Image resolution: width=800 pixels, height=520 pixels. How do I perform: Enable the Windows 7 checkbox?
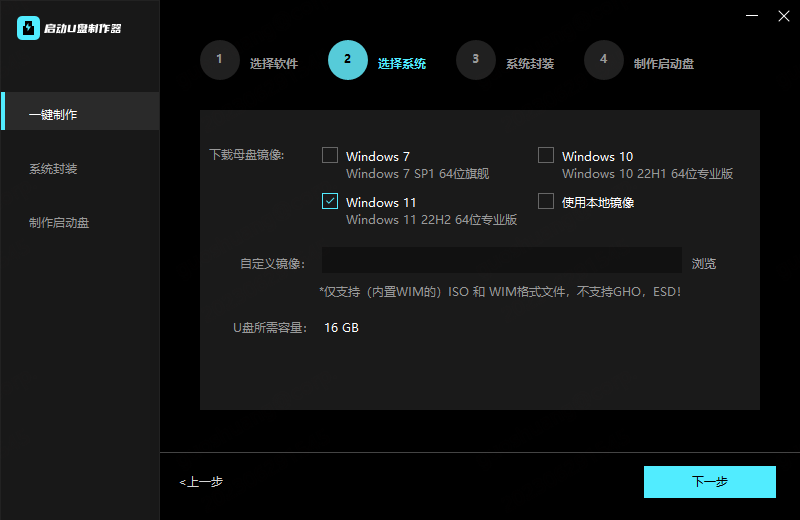[x=330, y=155]
